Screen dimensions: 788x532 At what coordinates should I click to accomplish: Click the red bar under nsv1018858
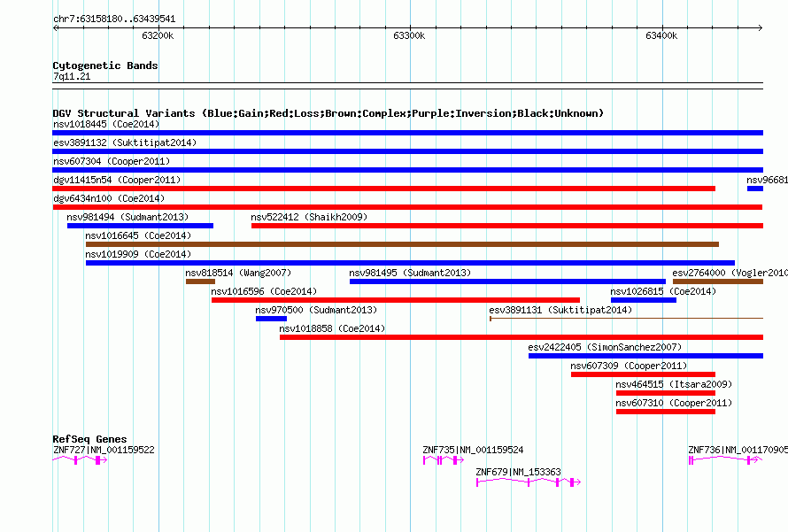click(521, 337)
